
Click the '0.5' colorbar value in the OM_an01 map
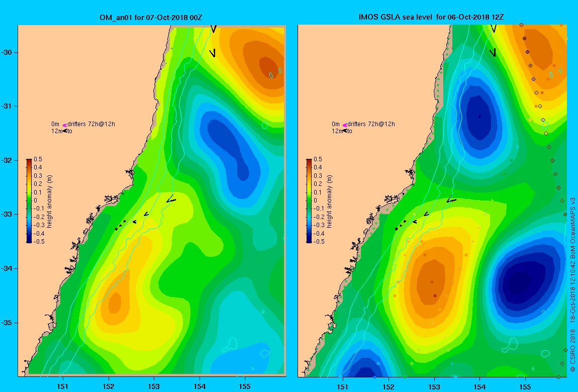[x=38, y=159]
